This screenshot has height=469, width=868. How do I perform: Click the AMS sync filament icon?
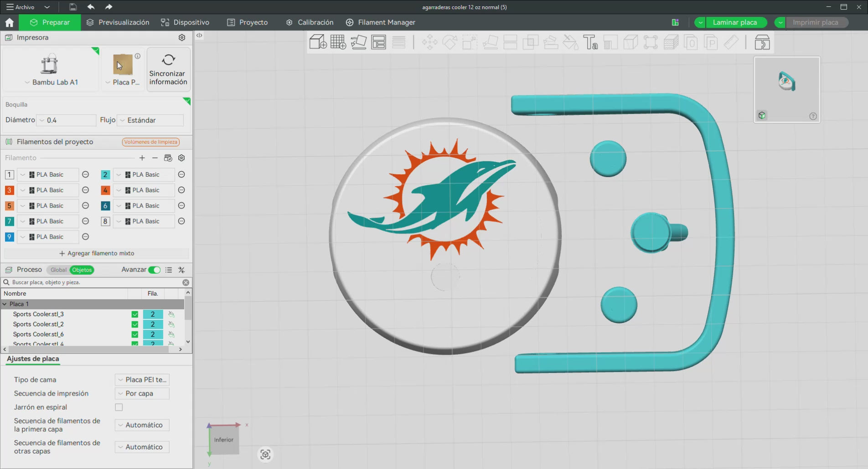168,158
